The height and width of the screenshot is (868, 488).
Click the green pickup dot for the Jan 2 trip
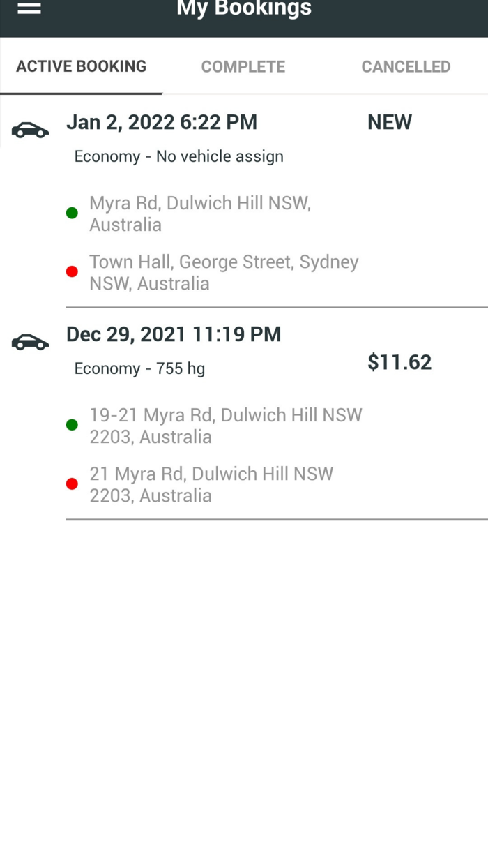point(72,213)
